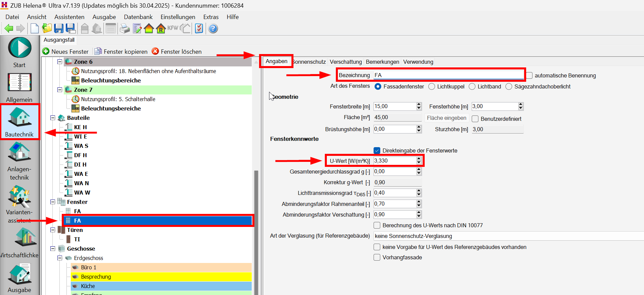The height and width of the screenshot is (295, 644).
Task: Click the printer icon in toolbar
Action: 125,29
